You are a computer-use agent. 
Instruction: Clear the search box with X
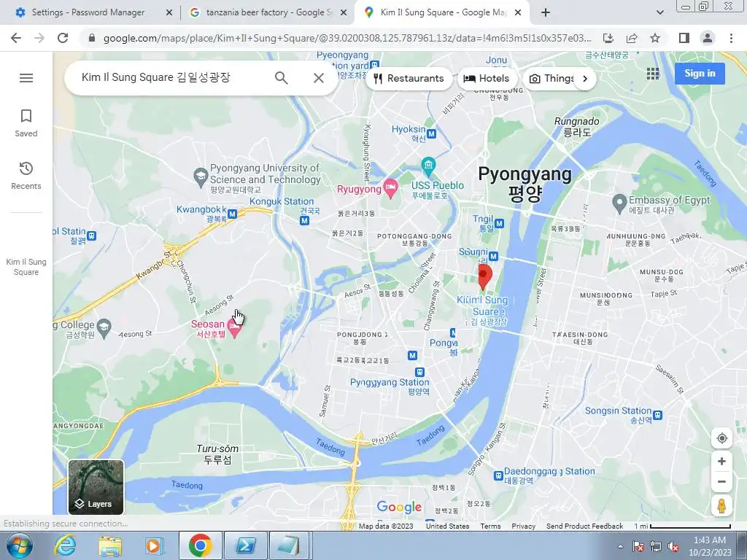(319, 77)
